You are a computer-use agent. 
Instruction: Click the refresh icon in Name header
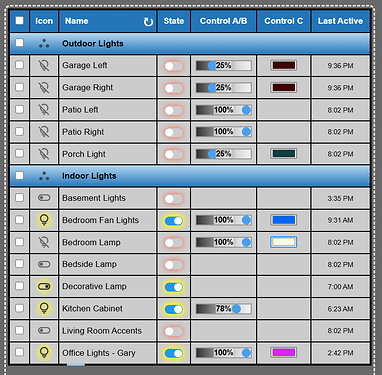coord(148,22)
